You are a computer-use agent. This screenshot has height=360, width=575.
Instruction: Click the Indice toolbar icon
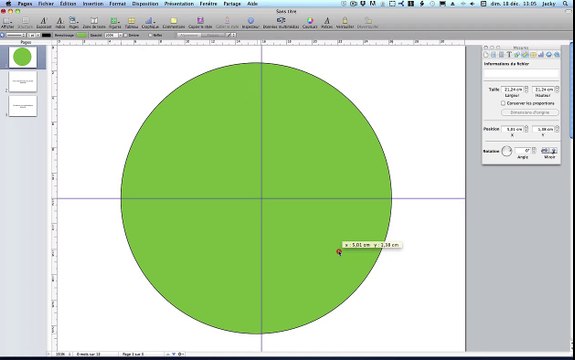click(60, 22)
